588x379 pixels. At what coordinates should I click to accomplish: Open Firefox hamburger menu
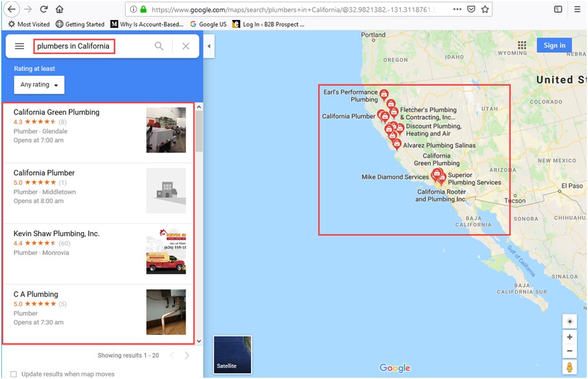click(577, 9)
